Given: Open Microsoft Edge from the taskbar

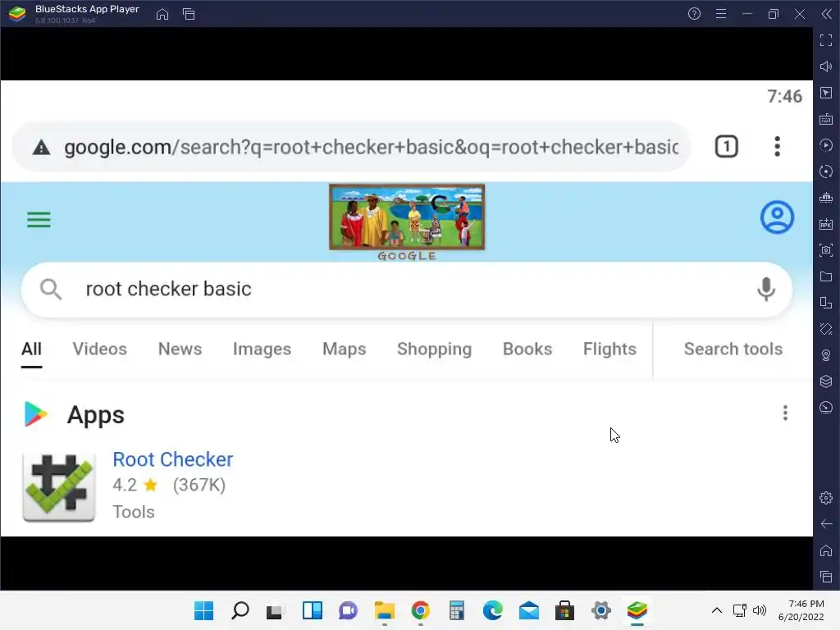Looking at the screenshot, I should click(x=493, y=610).
